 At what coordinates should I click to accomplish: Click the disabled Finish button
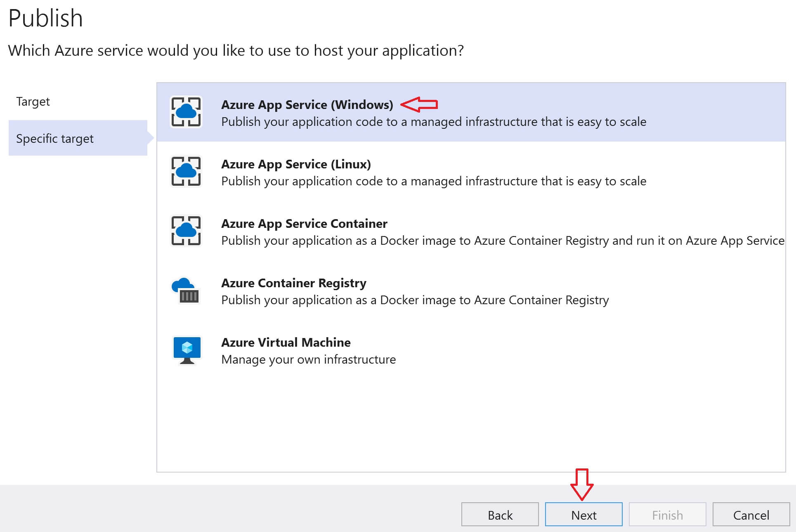pos(668,514)
